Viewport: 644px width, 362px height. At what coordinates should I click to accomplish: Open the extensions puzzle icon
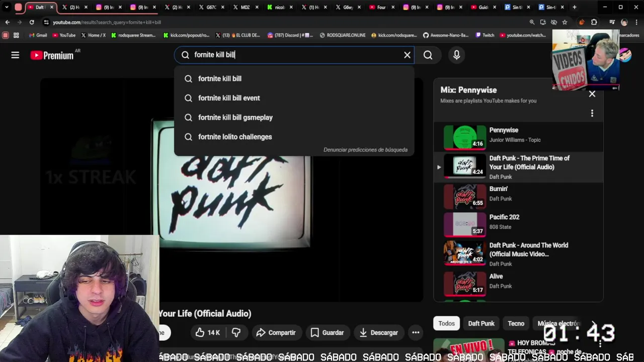point(594,22)
